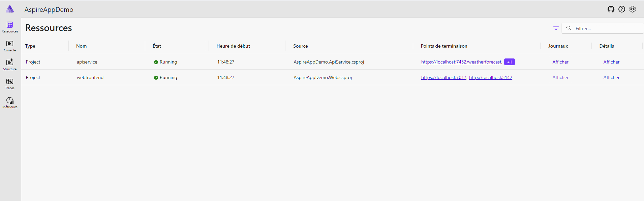Open the Métriques page

point(10,103)
